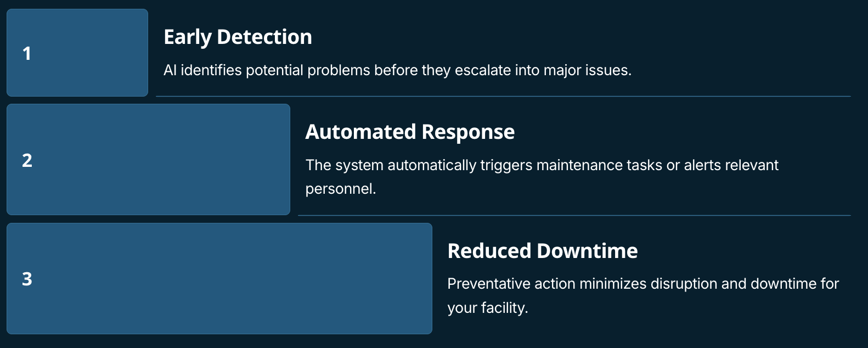The image size is (868, 348).
Task: Click the Reduced Downtime heading
Action: [543, 251]
